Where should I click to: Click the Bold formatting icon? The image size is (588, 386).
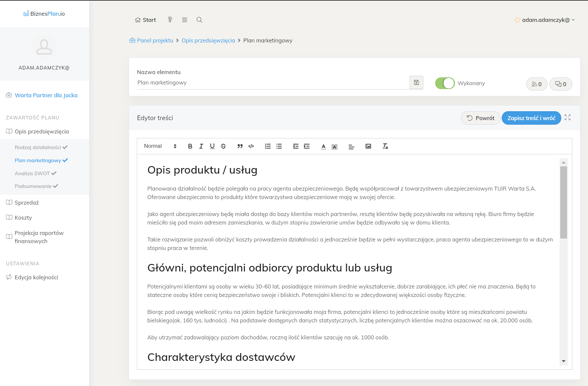click(190, 146)
